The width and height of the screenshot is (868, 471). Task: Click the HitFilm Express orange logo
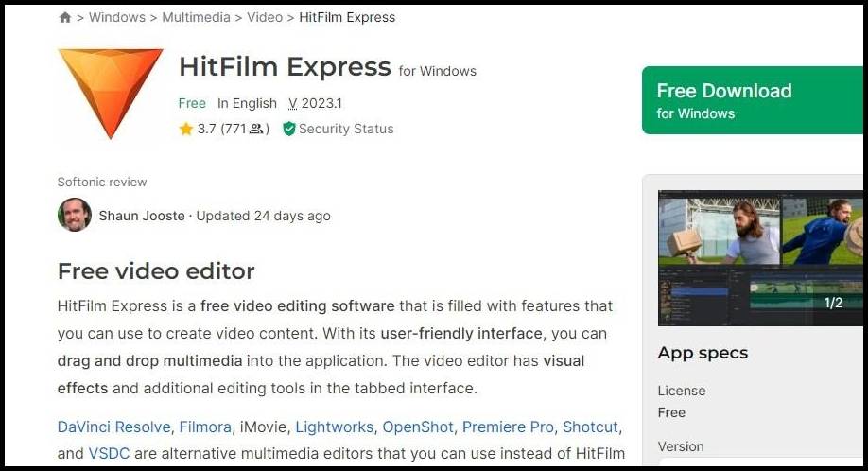coord(110,91)
